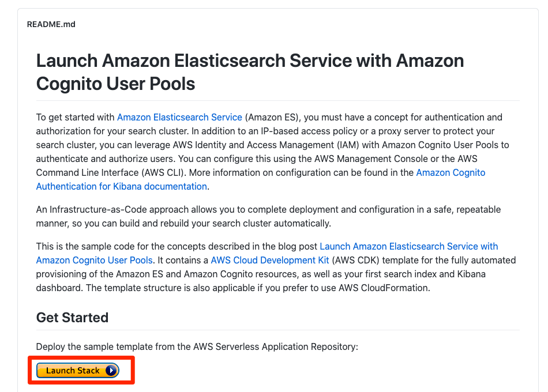
Task: Click the yellow Launch Stack button
Action: [x=78, y=370]
